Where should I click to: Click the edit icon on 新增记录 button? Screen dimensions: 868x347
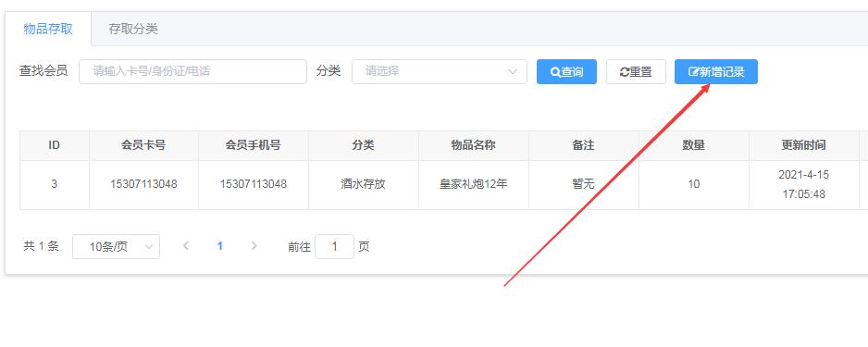693,72
